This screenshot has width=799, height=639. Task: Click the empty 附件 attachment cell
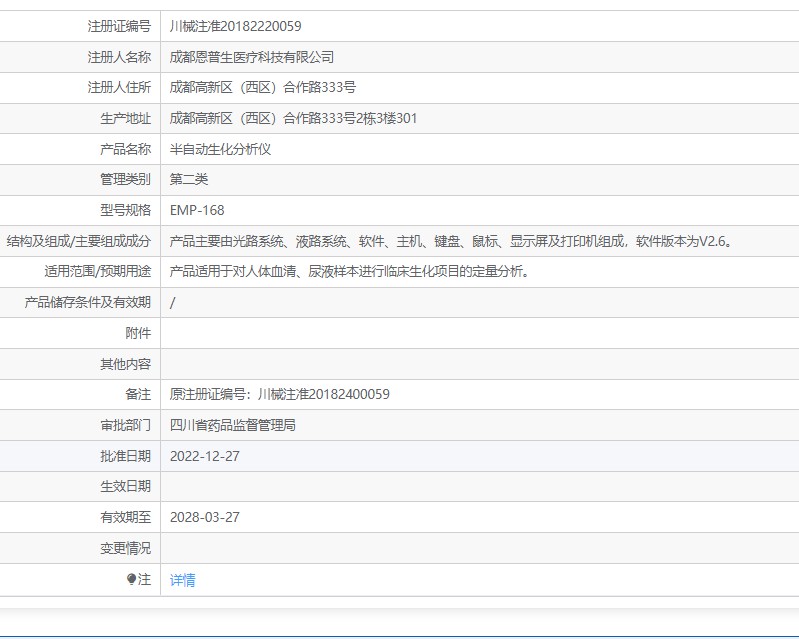[480, 333]
